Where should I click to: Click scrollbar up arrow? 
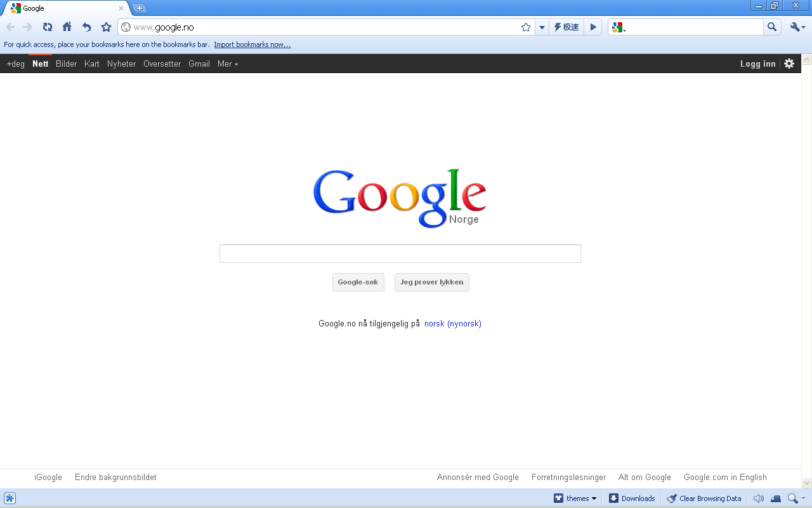[x=807, y=60]
